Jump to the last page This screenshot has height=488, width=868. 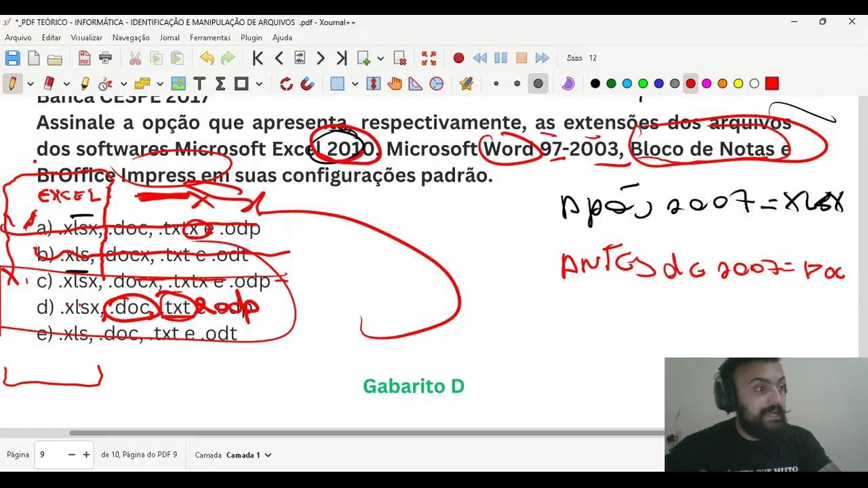pyautogui.click(x=342, y=58)
